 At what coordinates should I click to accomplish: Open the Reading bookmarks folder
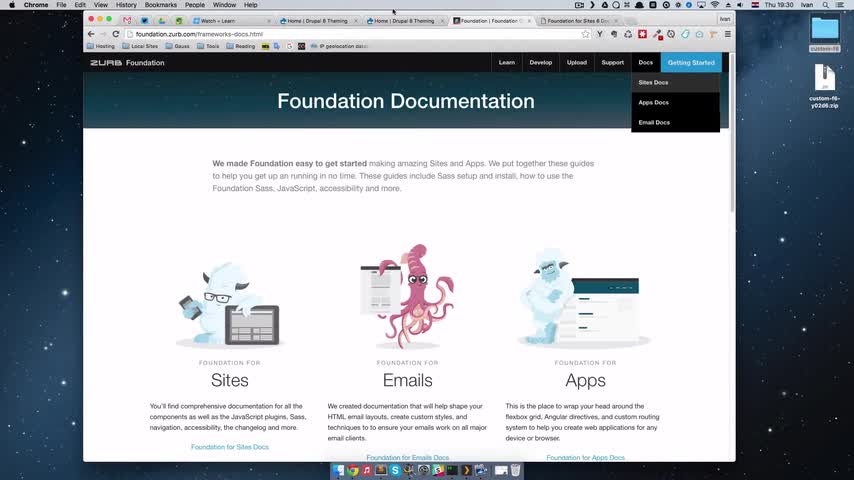point(241,46)
